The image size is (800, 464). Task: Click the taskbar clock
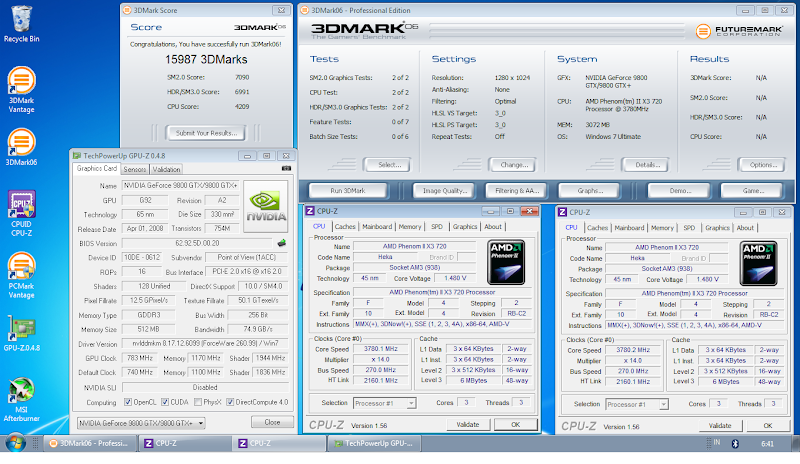point(767,444)
